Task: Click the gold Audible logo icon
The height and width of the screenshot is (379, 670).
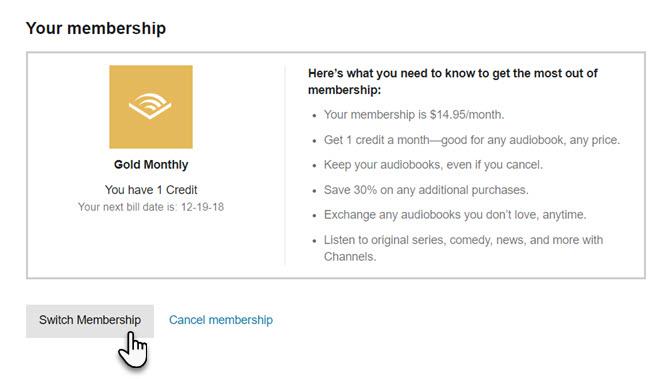Action: click(x=151, y=107)
